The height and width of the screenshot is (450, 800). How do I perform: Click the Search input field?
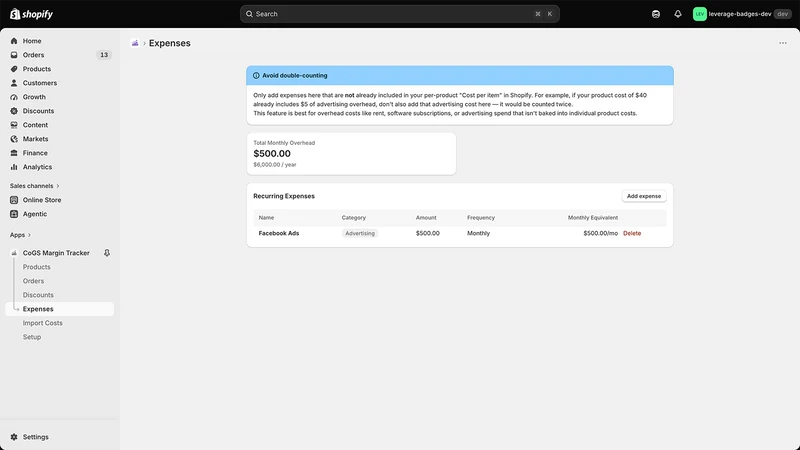point(399,14)
